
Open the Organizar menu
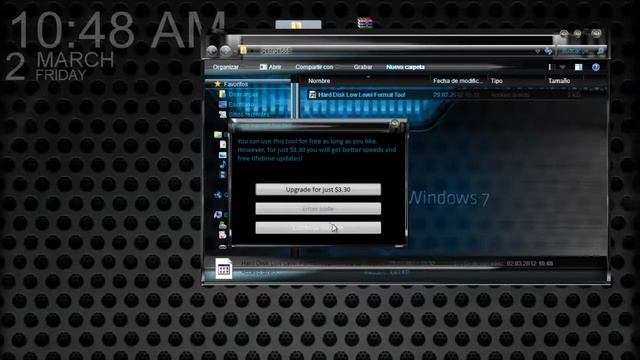tap(226, 67)
